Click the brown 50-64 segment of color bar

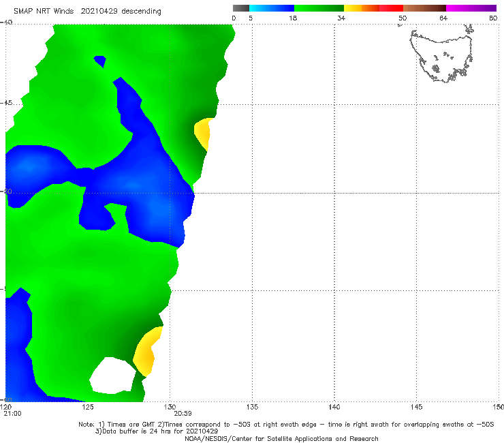(x=424, y=8)
